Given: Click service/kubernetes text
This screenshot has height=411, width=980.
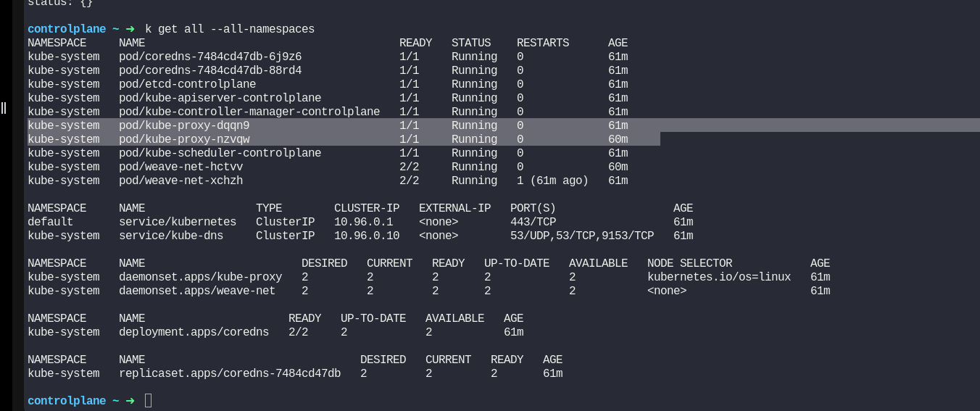Looking at the screenshot, I should (x=178, y=222).
